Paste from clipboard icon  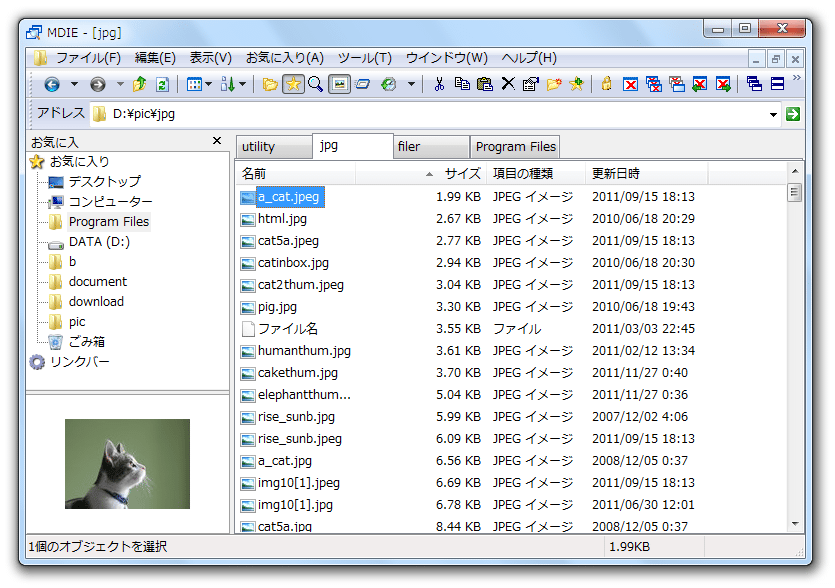point(485,84)
